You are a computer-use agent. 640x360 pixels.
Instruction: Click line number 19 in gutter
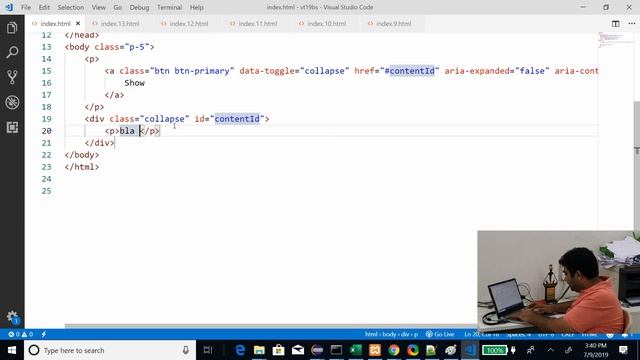(47, 119)
